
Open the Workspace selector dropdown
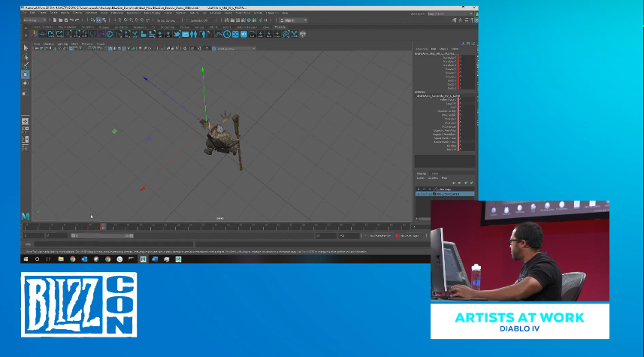450,14
